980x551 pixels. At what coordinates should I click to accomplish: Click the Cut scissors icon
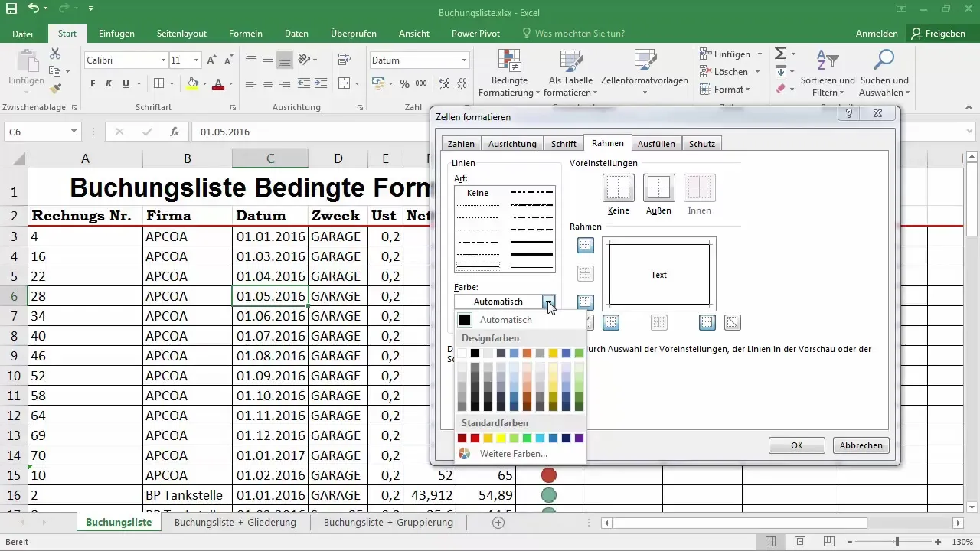55,54
